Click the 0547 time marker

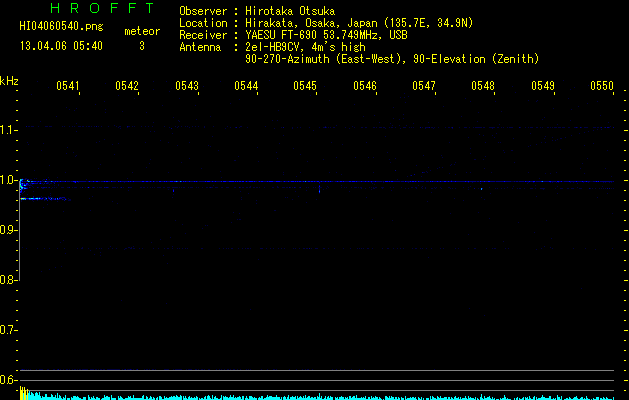tap(424, 86)
